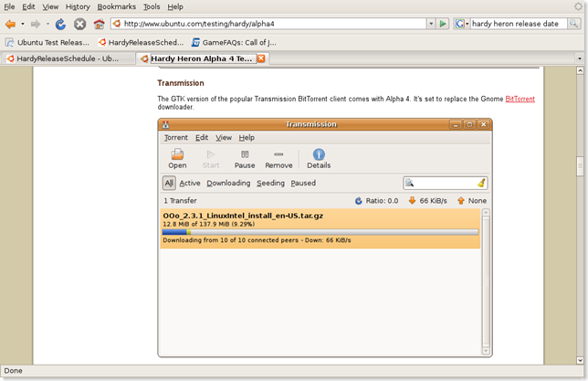Open the HardyReleaseSched... bookmark

pyautogui.click(x=141, y=42)
